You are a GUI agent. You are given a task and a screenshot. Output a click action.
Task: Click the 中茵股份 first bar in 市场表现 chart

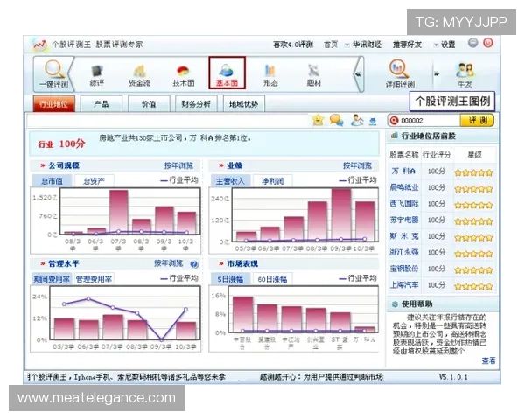(x=242, y=314)
